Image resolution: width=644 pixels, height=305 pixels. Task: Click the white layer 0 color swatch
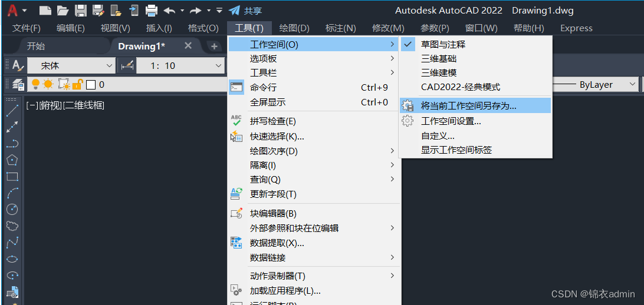[x=91, y=85]
